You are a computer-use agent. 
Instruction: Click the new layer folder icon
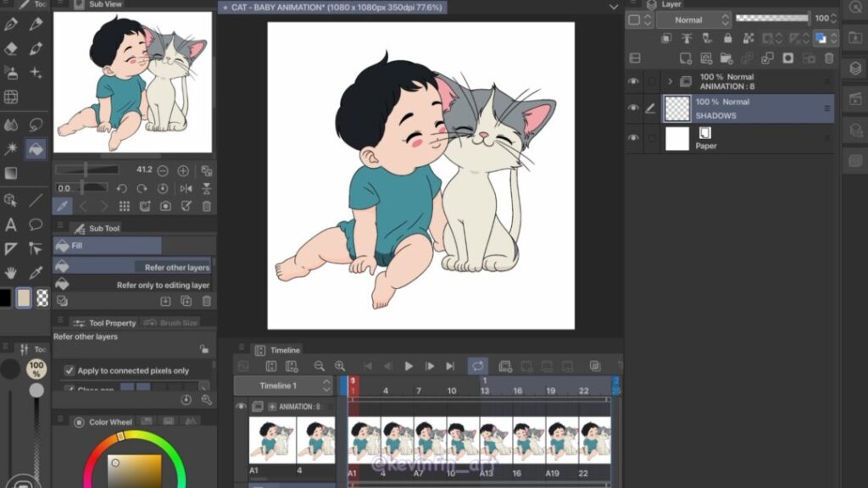pos(726,58)
